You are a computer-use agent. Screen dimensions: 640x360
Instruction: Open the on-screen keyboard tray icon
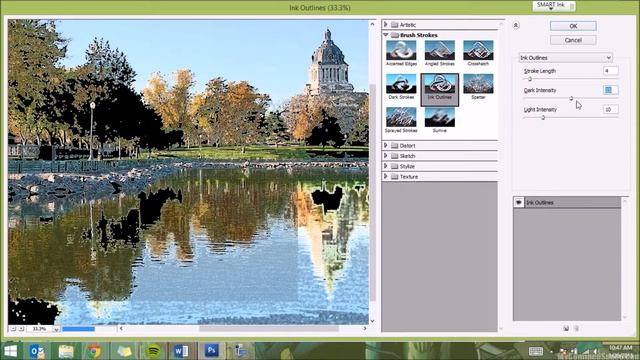pos(536,351)
